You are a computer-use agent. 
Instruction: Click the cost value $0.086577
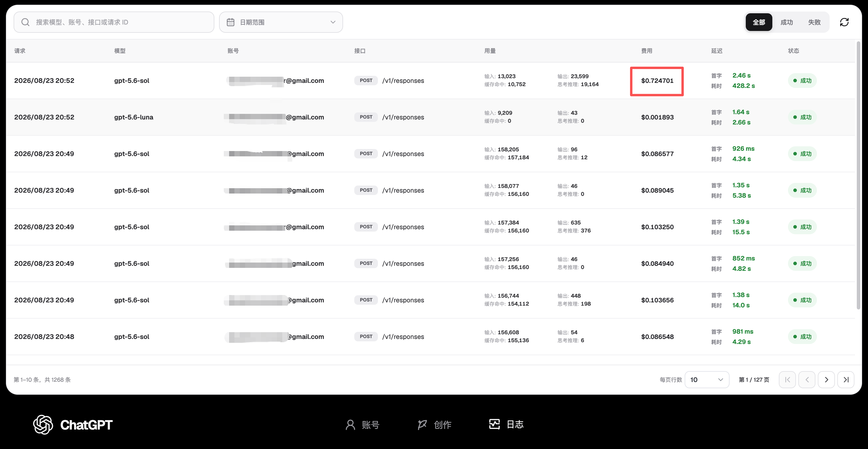coord(657,154)
